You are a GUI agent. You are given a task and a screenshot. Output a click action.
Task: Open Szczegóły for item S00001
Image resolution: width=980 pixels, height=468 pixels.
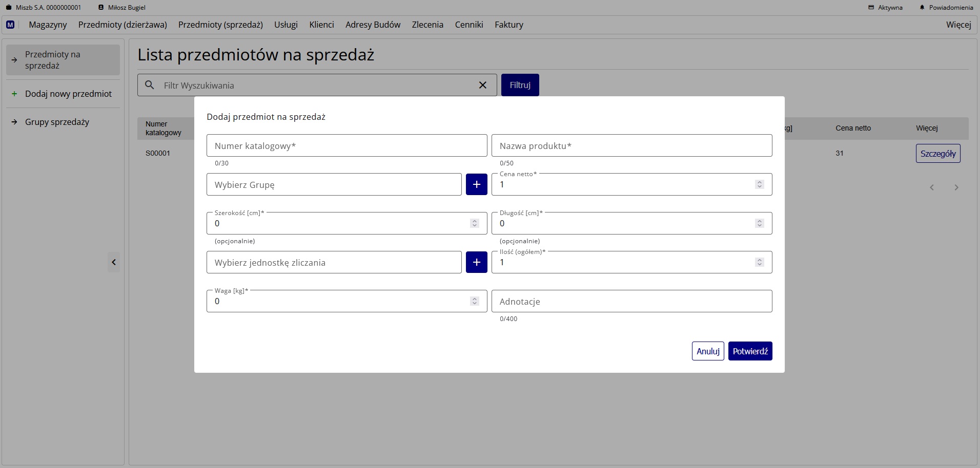pos(938,153)
